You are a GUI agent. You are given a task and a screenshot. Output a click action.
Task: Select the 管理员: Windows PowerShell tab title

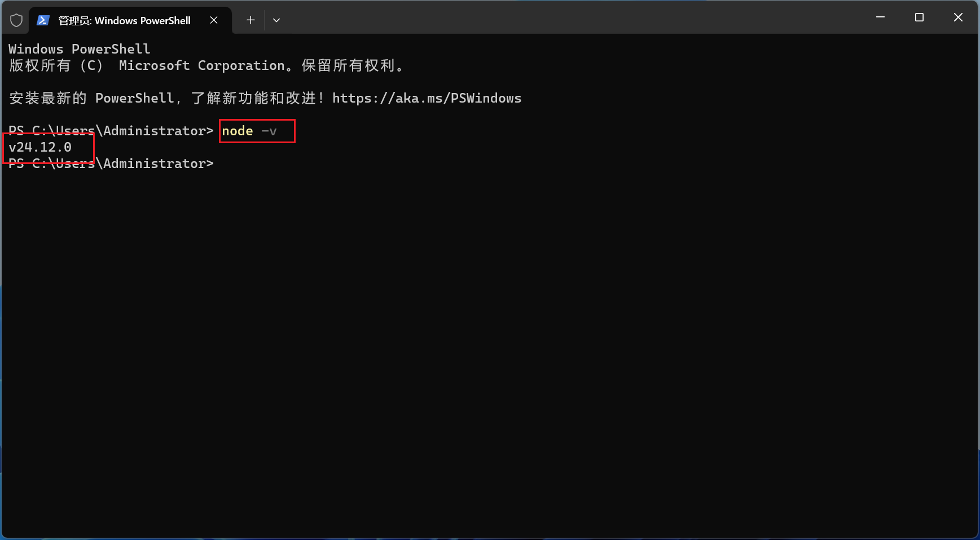pos(124,20)
